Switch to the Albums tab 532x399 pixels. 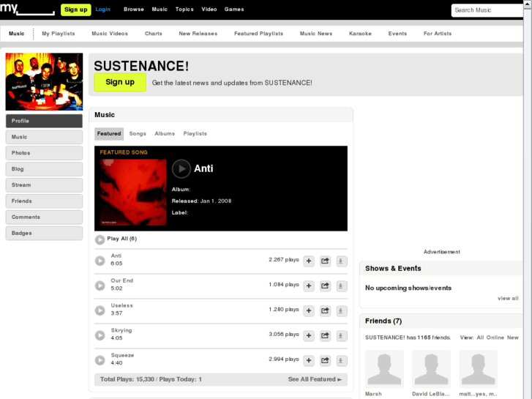coord(165,134)
